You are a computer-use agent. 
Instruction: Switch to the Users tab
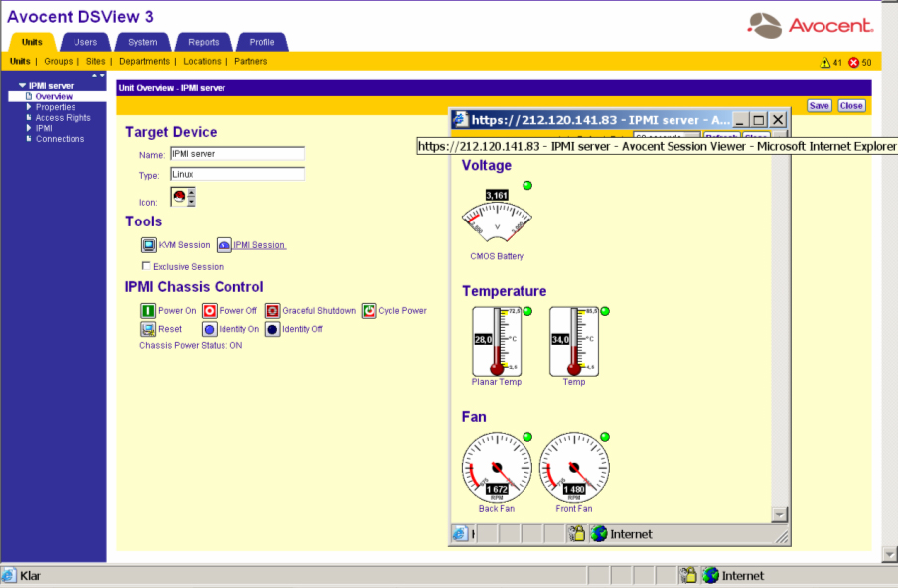85,42
